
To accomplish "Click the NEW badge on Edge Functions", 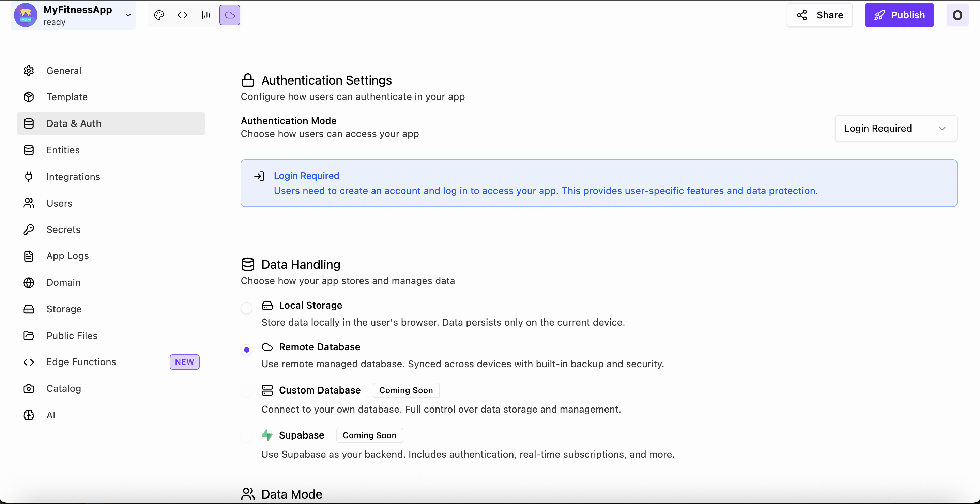I will pos(184,361).
